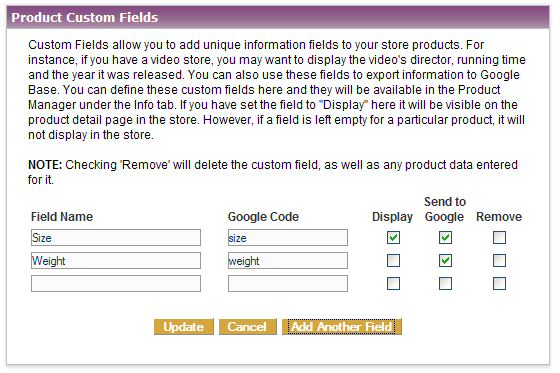Focus the Size field name input
The width and height of the screenshot is (560, 373).
(x=116, y=238)
